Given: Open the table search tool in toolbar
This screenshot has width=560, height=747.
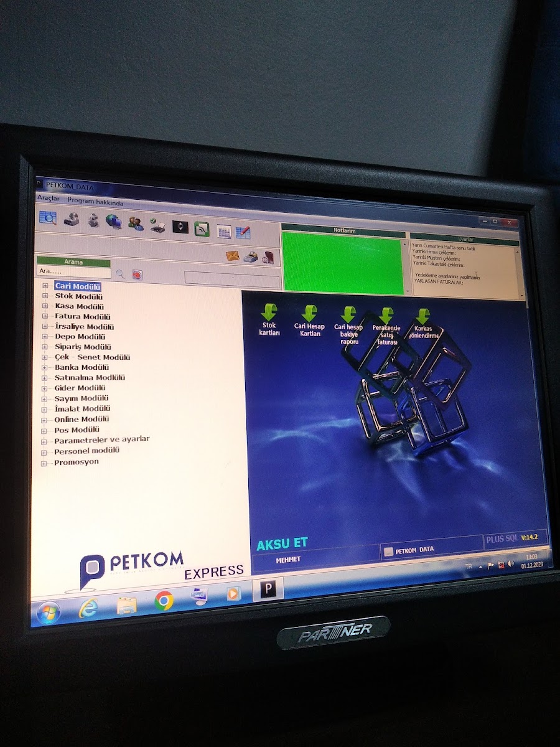Looking at the screenshot, I should 48,217.
